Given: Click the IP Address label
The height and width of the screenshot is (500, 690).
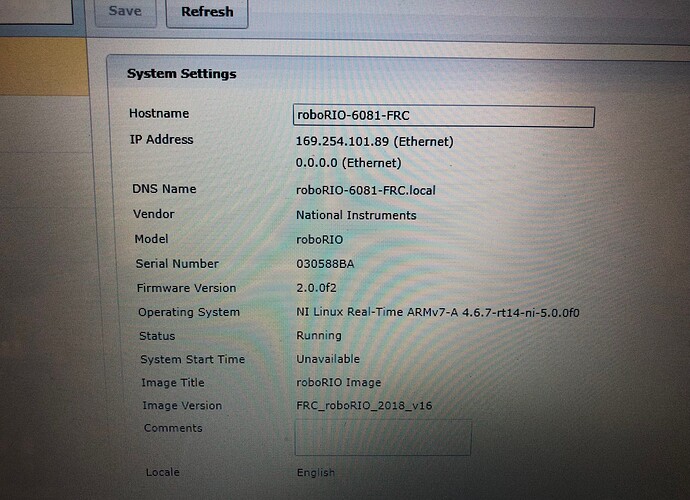Looking at the screenshot, I should [161, 140].
